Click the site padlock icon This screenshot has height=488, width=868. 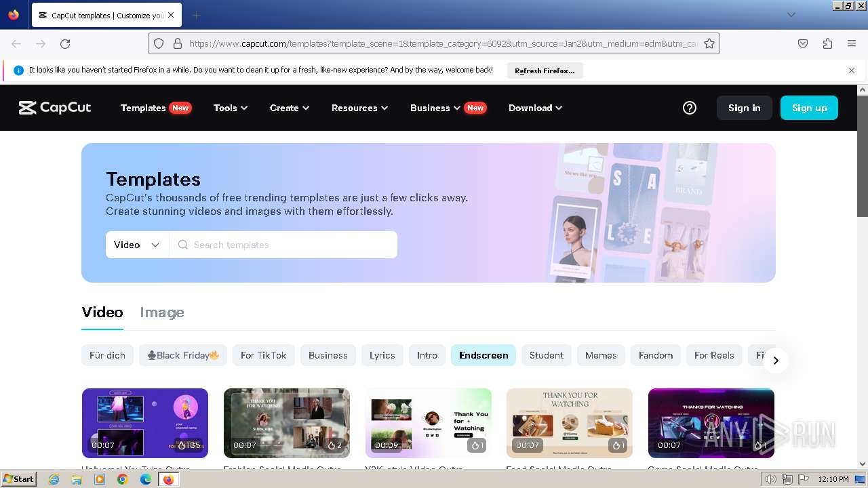click(178, 43)
